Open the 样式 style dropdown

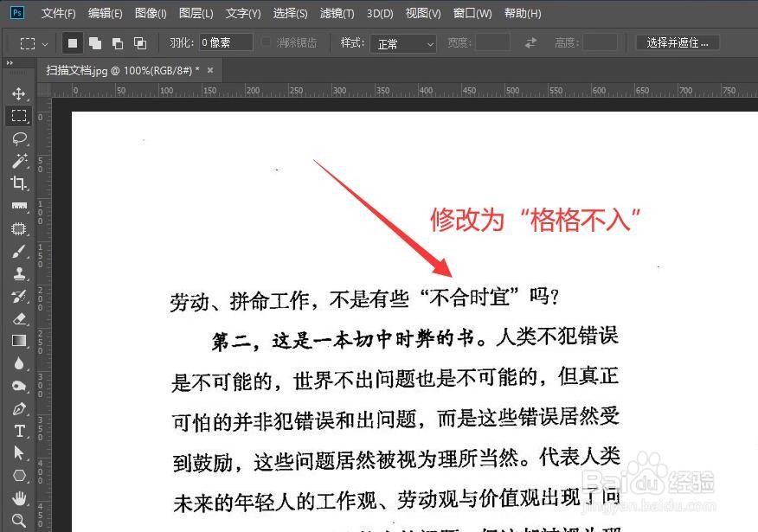click(403, 43)
